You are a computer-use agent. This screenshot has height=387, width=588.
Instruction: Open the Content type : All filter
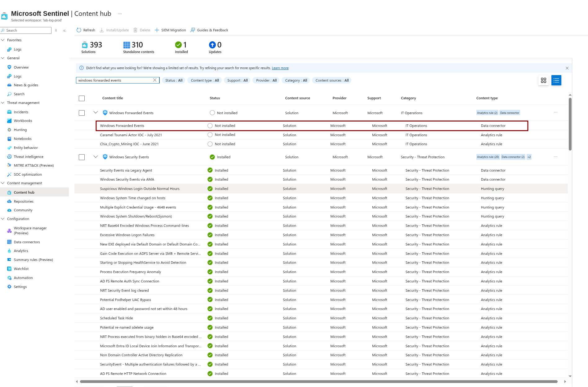pyautogui.click(x=205, y=80)
